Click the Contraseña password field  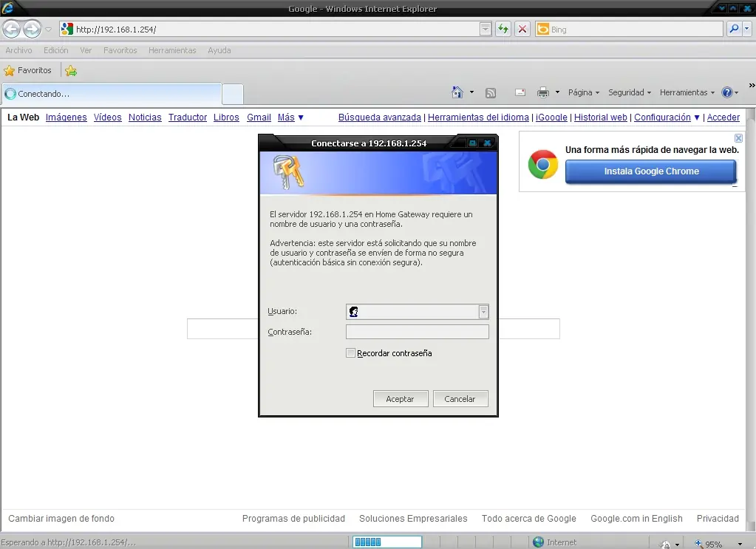click(418, 332)
